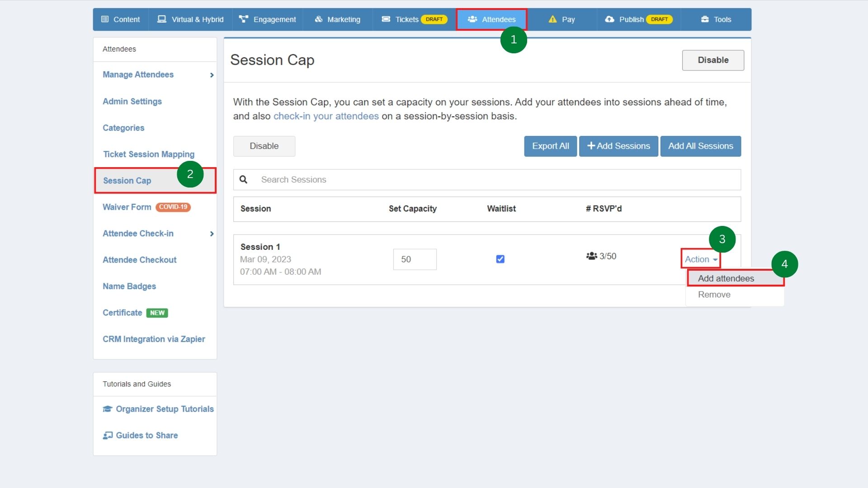Viewport: 868px width, 488px height.
Task: Select the Virtual & Hybrid laptop icon
Action: coord(162,19)
